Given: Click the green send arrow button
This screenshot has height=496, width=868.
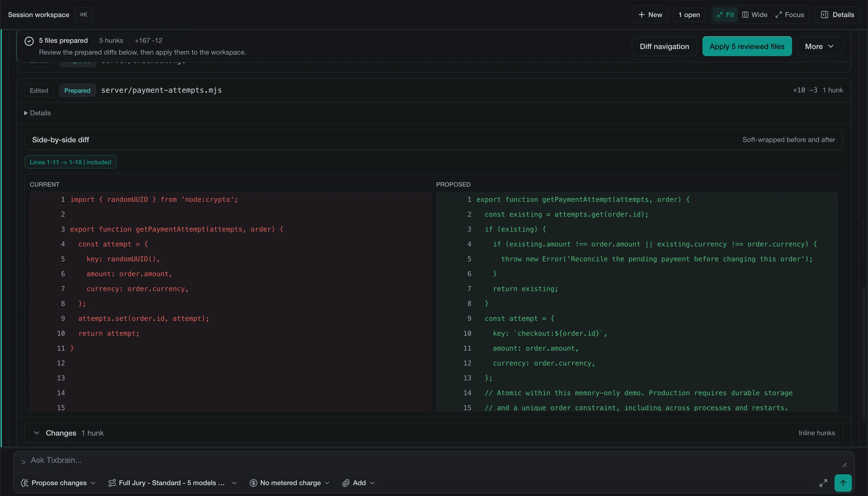Looking at the screenshot, I should coord(843,483).
